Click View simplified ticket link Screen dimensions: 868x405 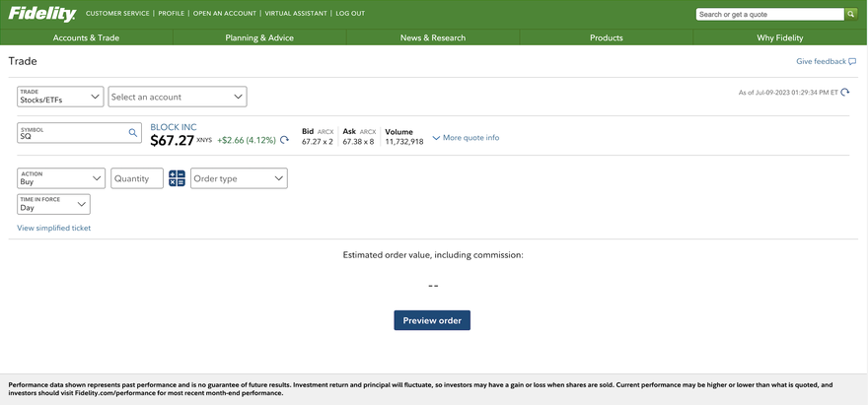[x=53, y=228]
